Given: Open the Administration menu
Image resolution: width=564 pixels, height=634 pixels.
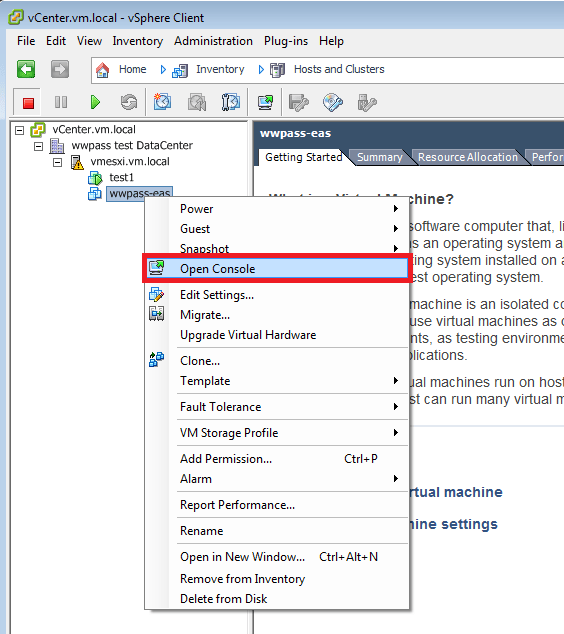Looking at the screenshot, I should [x=213, y=41].
